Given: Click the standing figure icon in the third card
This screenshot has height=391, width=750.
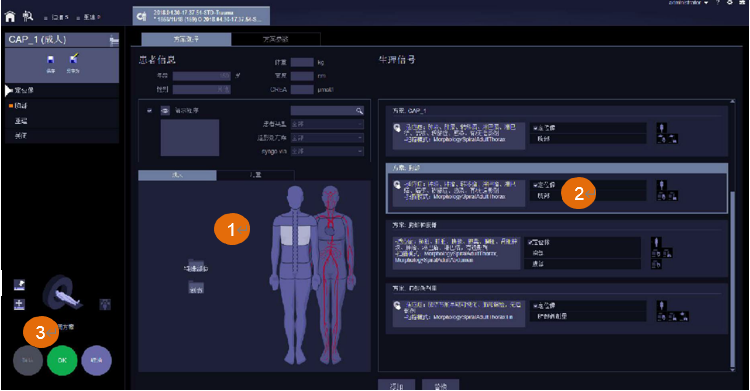Looking at the screenshot, I should pyautogui.click(x=656, y=242).
